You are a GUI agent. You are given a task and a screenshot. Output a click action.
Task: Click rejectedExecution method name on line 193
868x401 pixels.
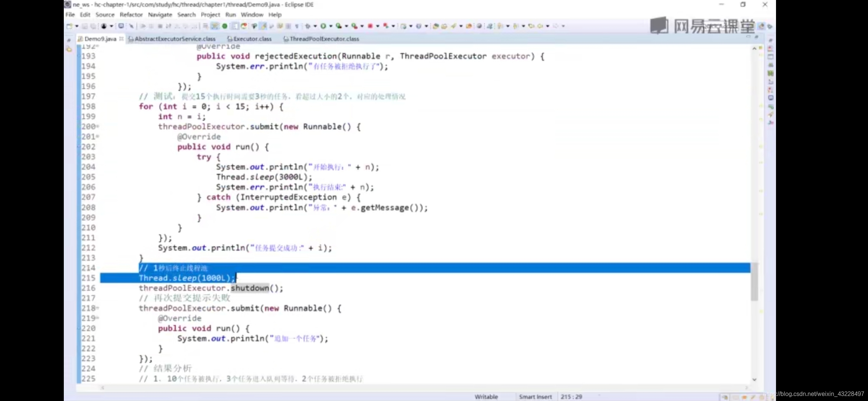[296, 56]
